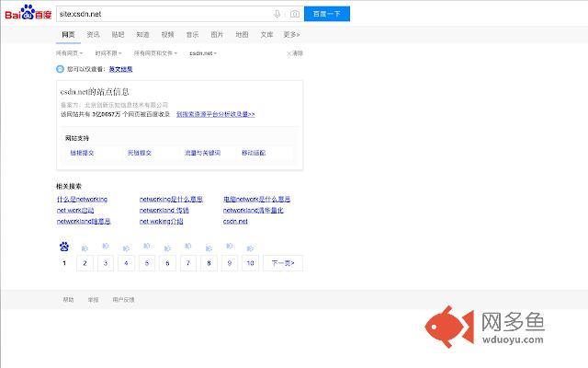The width and height of the screenshot is (588, 368).
Task: Open the 流量与关键词 link
Action: [202, 153]
